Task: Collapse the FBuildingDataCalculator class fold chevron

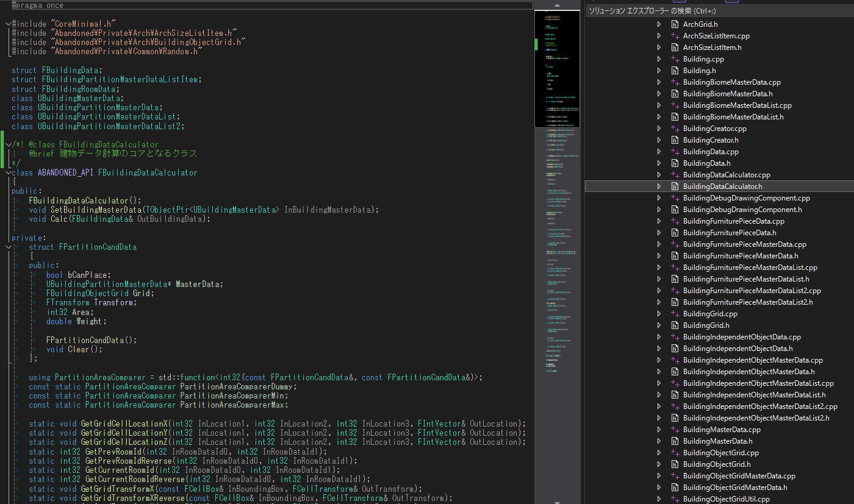Action: click(x=7, y=172)
